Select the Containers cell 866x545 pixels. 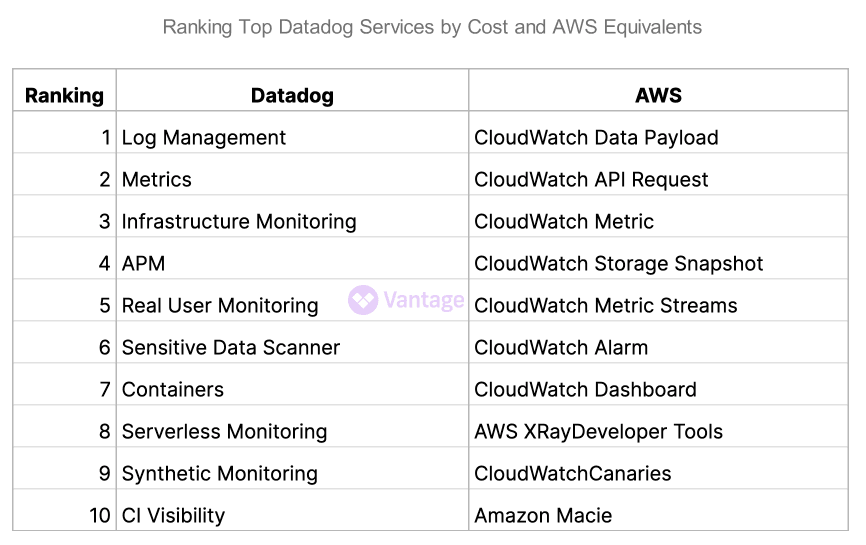tap(173, 390)
